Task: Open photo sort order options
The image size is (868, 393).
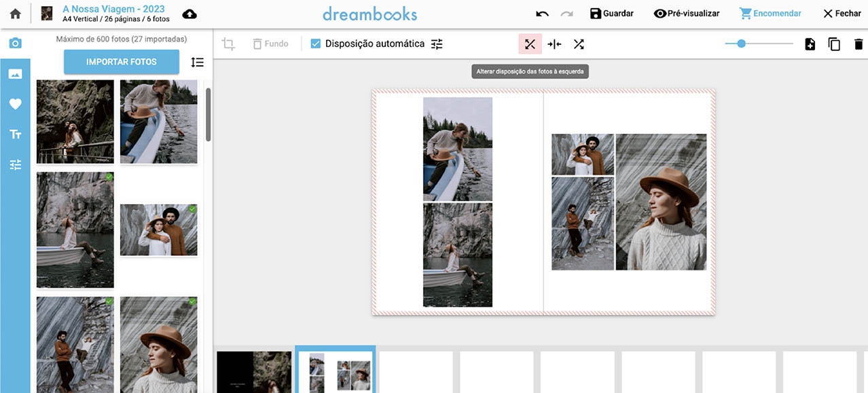Action: click(x=197, y=62)
